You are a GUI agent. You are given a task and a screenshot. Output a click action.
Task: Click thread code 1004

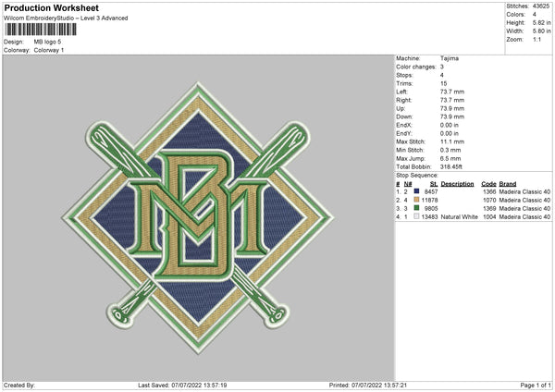tap(489, 217)
